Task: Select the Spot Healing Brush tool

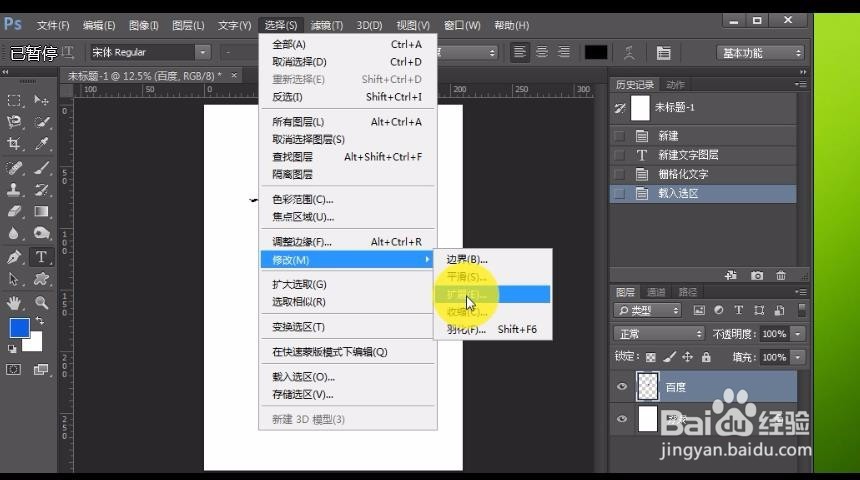Action: [14, 168]
